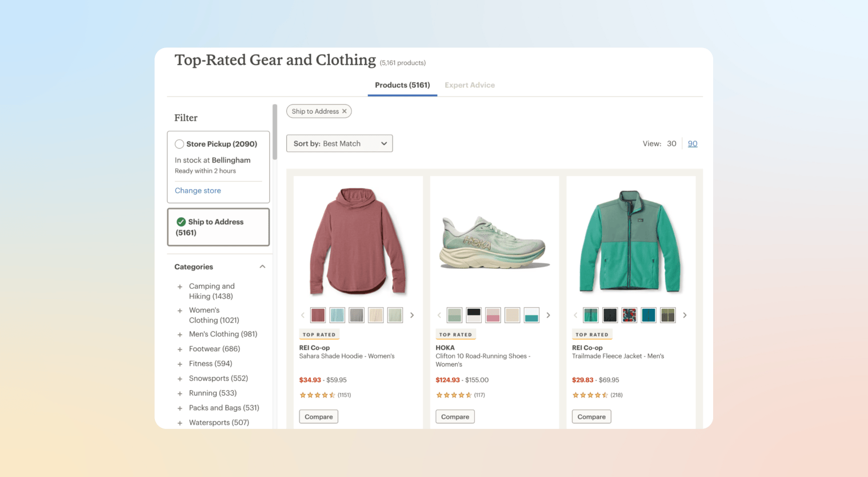Open the Sahara Shade Hoodie product image
This screenshot has width=868, height=477.
358,240
